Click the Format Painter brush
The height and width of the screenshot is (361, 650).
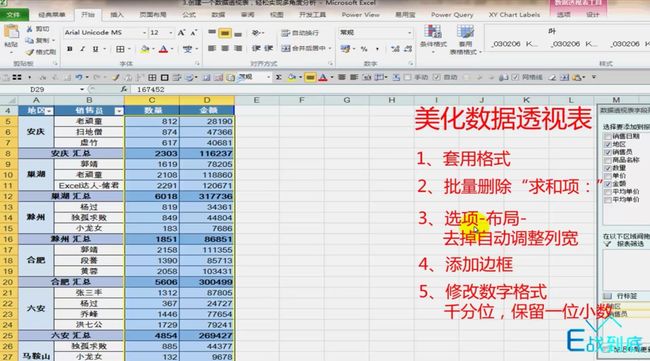[x=29, y=52]
